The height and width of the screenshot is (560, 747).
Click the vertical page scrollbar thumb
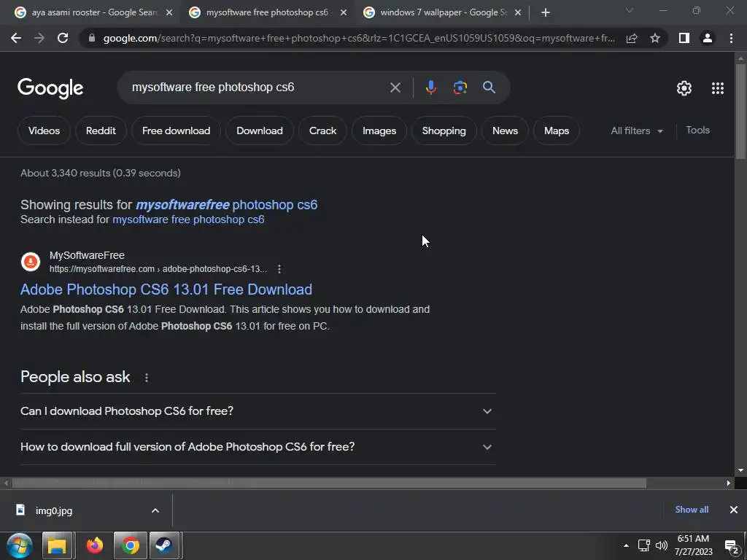(740, 112)
